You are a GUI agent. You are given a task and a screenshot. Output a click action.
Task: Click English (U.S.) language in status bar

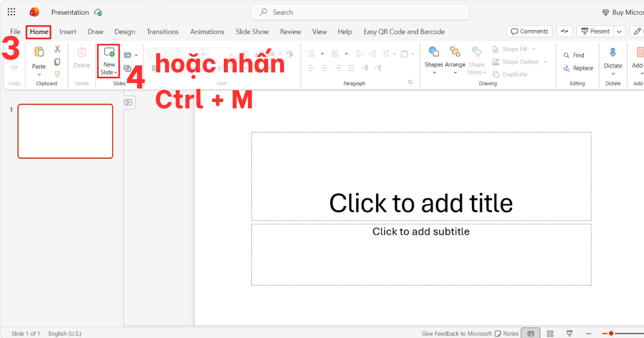[65, 334]
